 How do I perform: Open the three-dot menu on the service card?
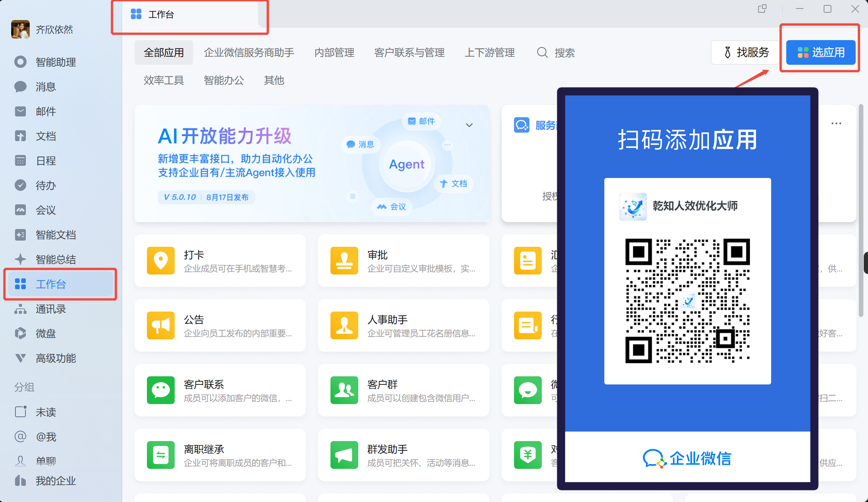pos(836,123)
